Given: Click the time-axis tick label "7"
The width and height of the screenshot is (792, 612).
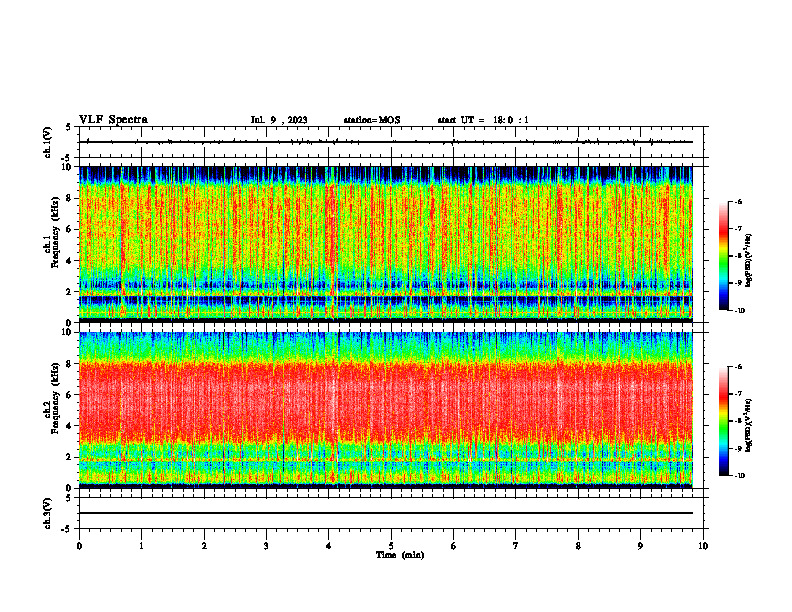Looking at the screenshot, I should coord(516,546).
